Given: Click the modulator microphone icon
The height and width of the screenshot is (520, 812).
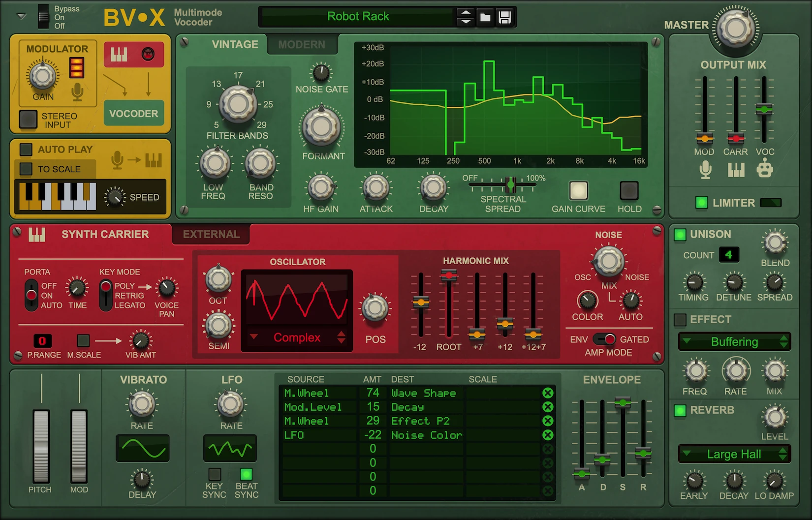Looking at the screenshot, I should pyautogui.click(x=77, y=92).
